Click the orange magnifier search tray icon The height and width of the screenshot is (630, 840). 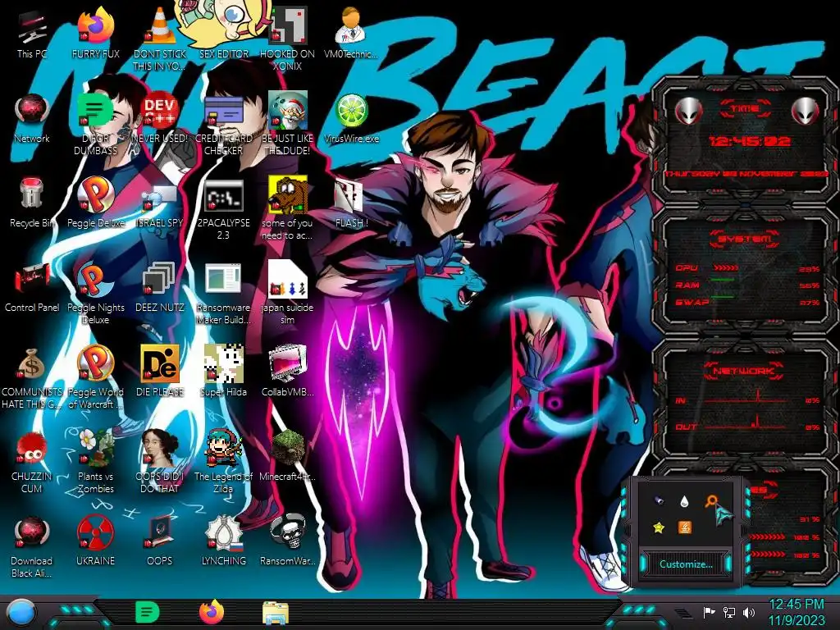(x=711, y=501)
